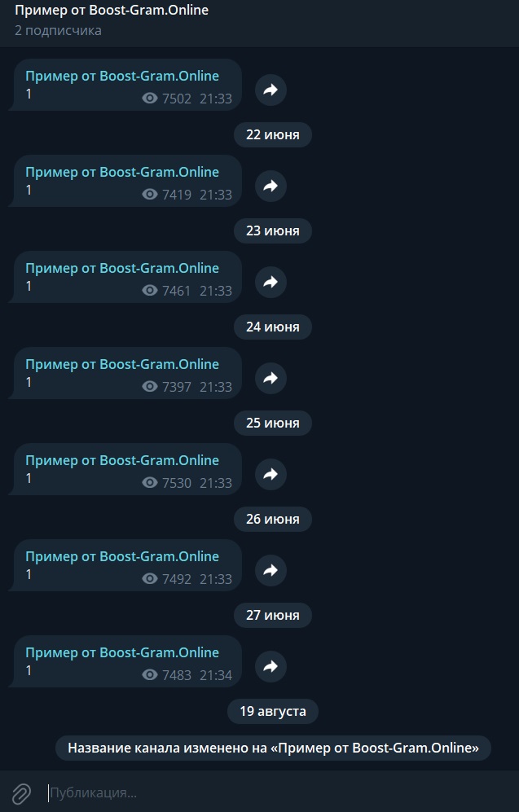Forward the post with 7492 views

pyautogui.click(x=270, y=570)
